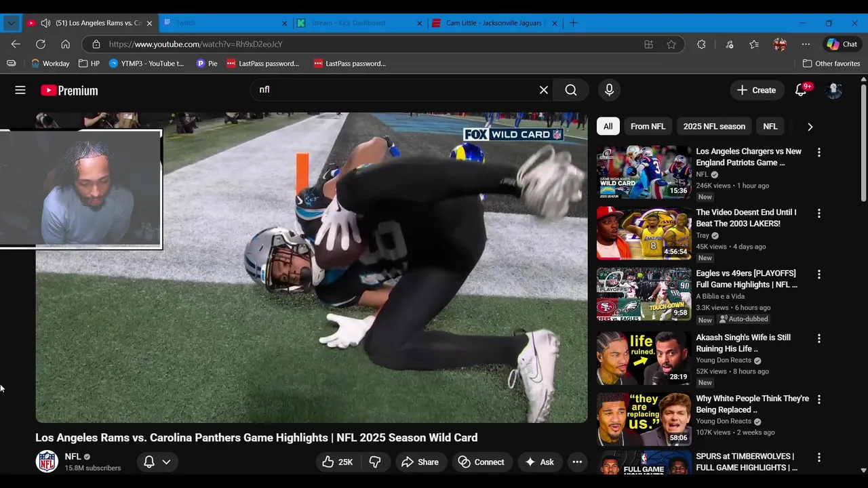This screenshot has height=488, width=868.
Task: Share the video
Action: [x=420, y=462]
